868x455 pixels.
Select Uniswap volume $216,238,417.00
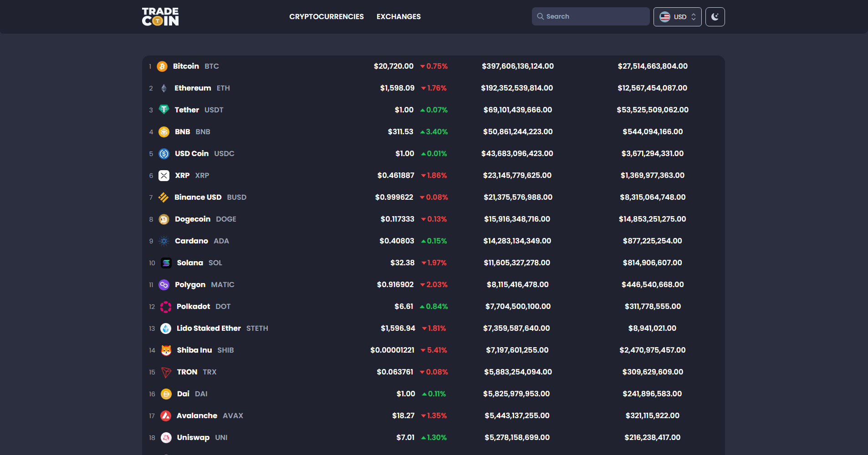click(x=652, y=437)
